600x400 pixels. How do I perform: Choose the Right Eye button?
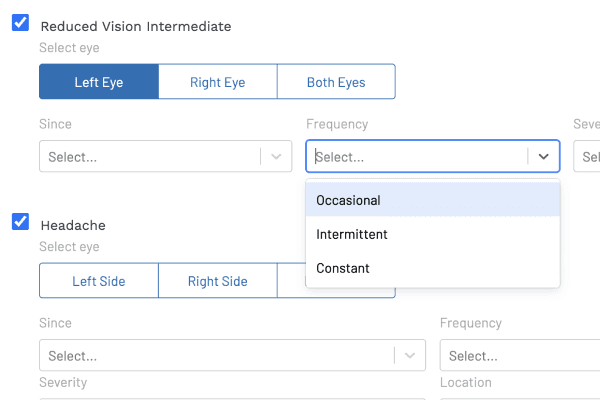click(x=217, y=82)
